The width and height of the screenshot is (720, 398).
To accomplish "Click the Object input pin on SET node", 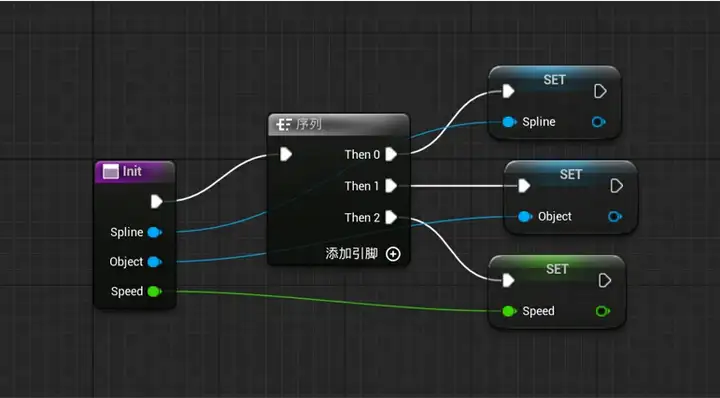I will (525, 217).
